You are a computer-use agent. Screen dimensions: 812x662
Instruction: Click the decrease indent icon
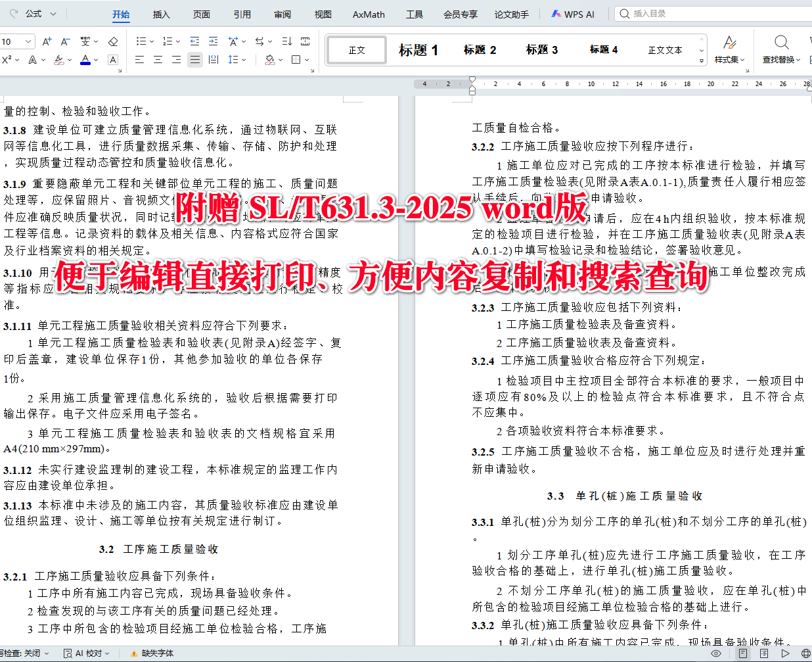(x=194, y=41)
